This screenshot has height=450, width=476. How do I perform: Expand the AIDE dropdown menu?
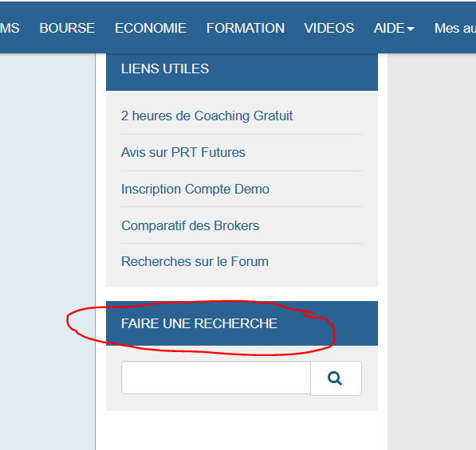394,28
